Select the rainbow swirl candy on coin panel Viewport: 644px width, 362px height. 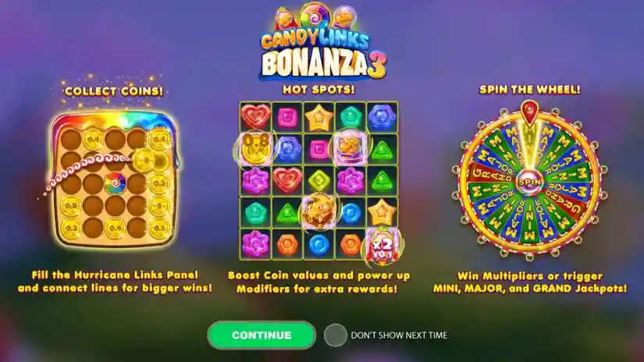click(115, 183)
